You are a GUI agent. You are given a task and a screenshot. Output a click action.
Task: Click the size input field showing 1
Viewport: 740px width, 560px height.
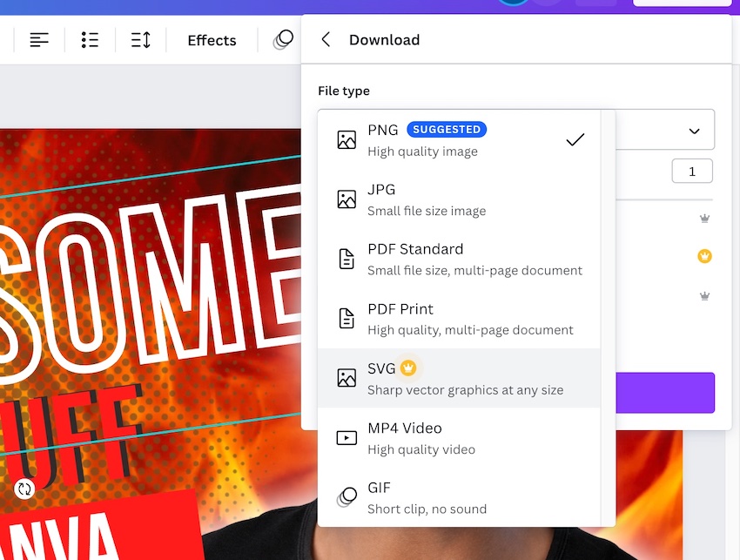(692, 172)
